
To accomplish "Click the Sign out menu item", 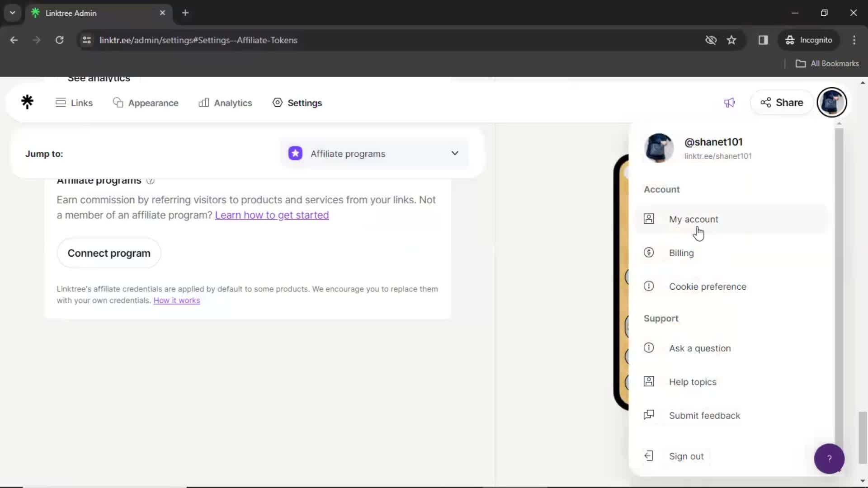I will (x=687, y=456).
